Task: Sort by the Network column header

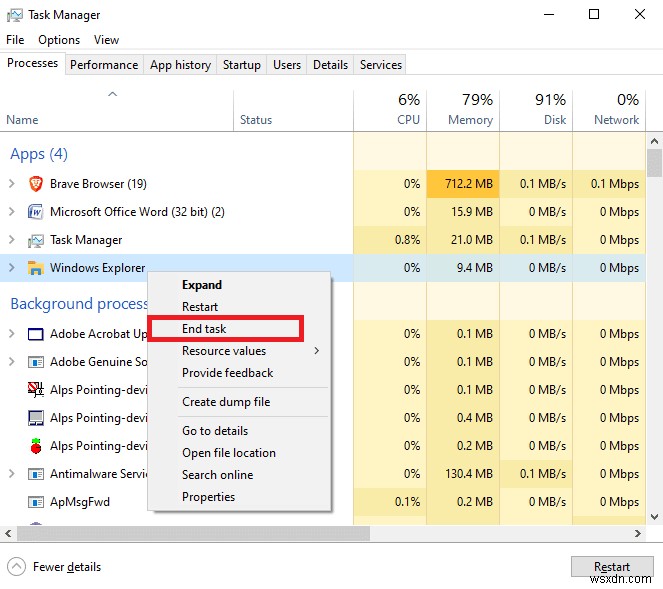Action: [x=609, y=110]
